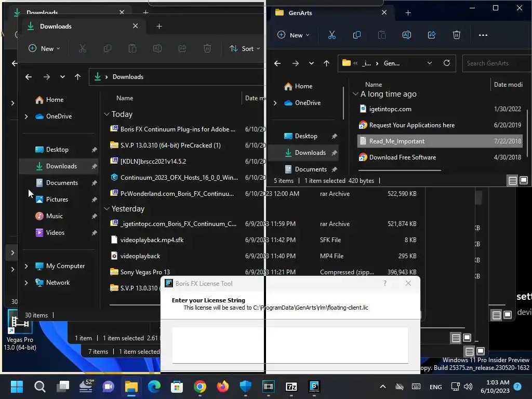Show hidden system tray icons
Image resolution: width=532 pixels, height=399 pixels.
[382, 387]
